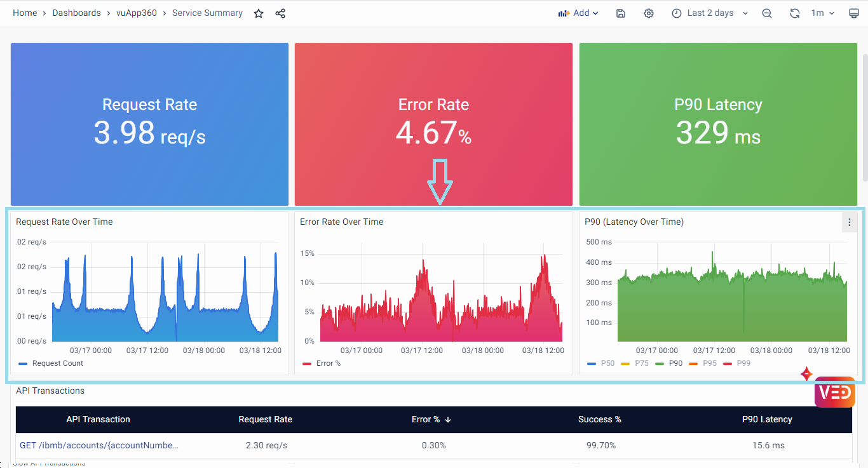
Task: Click the Request Count legend color swatch
Action: point(24,364)
